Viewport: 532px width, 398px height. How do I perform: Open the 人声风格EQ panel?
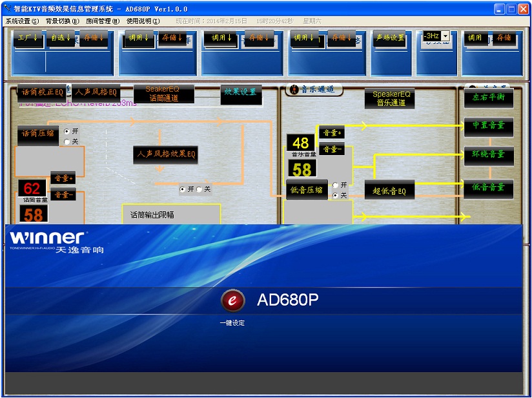96,93
